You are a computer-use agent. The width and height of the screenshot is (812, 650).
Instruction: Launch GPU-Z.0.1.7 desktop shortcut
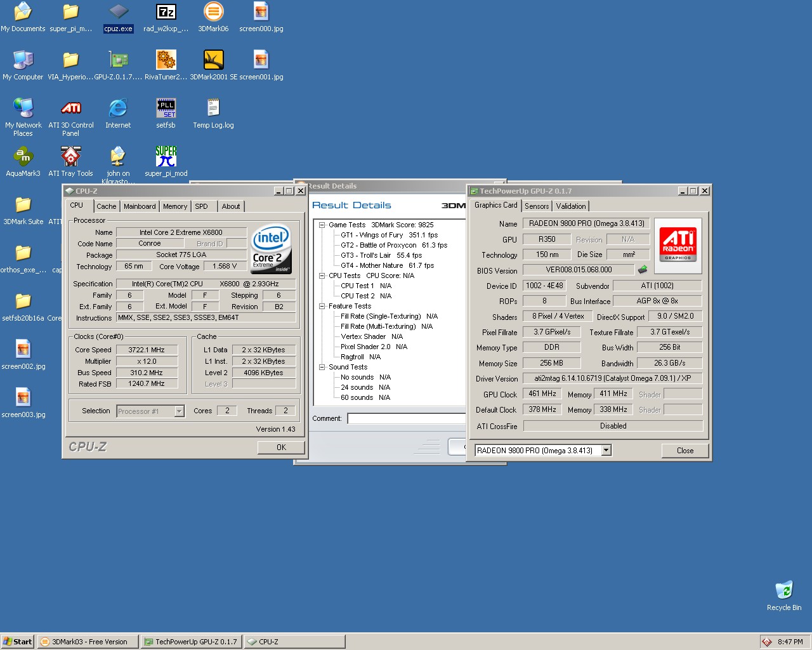(x=119, y=65)
